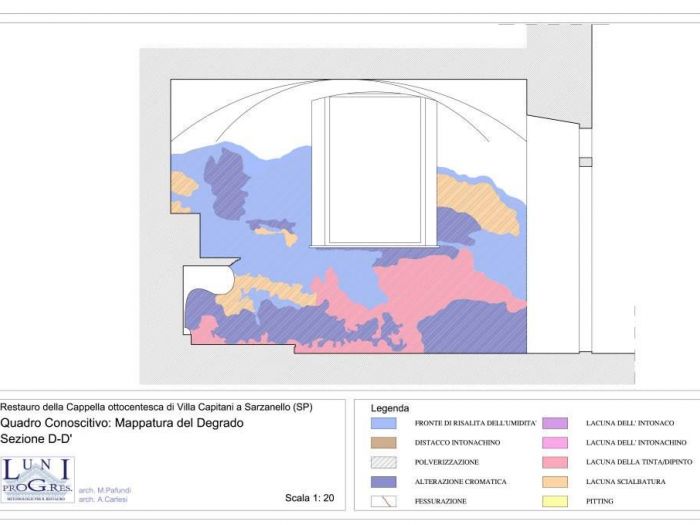Click the Fessurazione red line symbol
The image size is (700, 525).
(383, 500)
